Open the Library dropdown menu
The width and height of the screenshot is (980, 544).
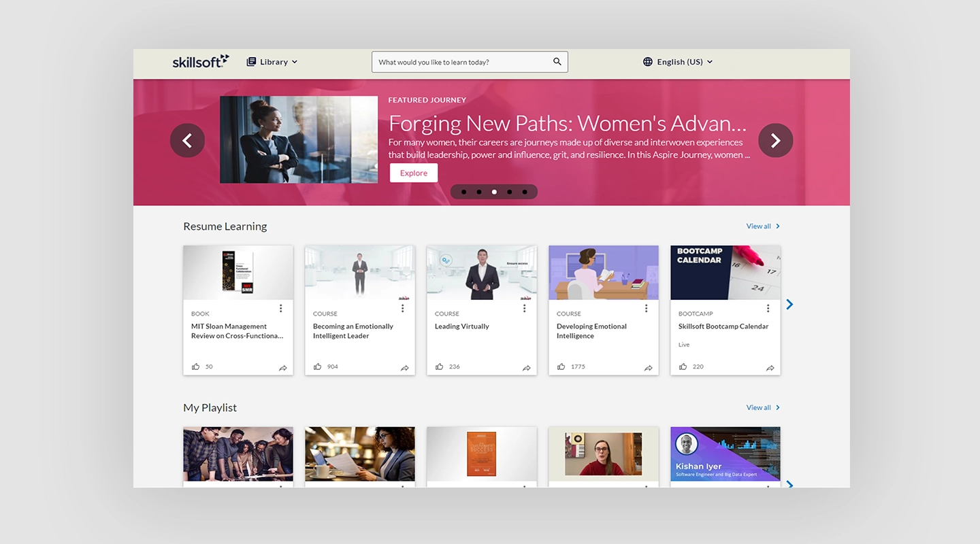tap(272, 62)
